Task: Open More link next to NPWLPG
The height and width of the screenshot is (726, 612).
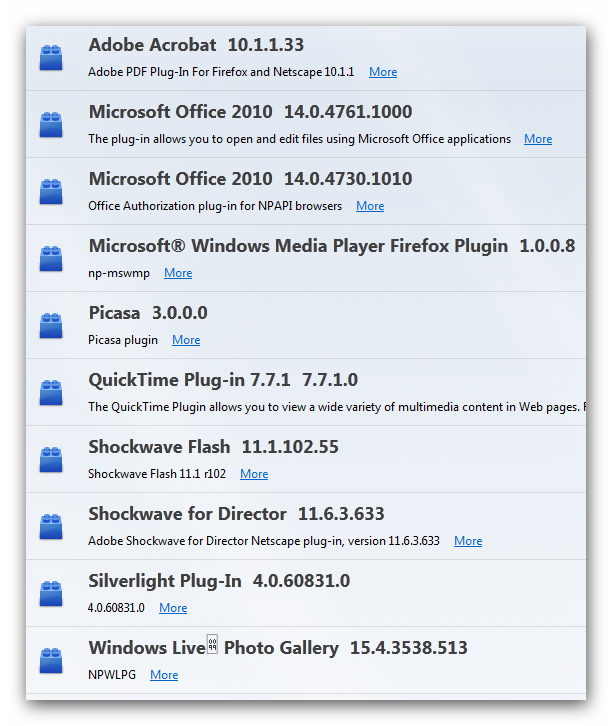Action: click(x=164, y=675)
